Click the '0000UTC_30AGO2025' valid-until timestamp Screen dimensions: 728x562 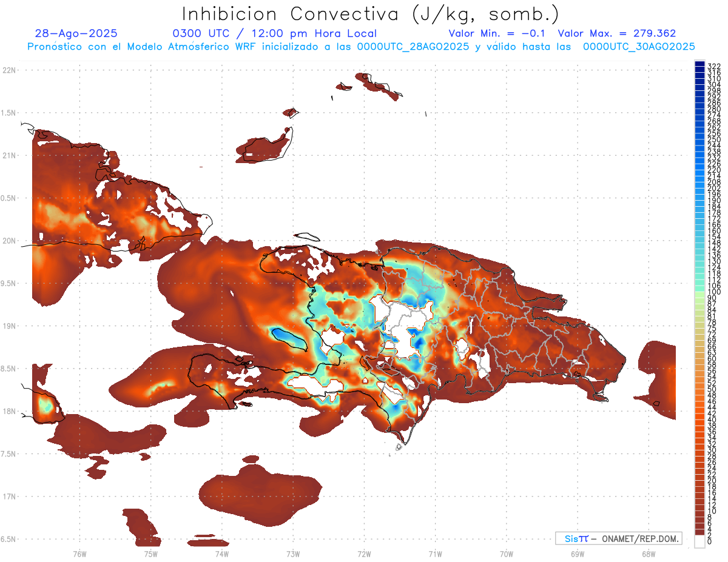(639, 46)
